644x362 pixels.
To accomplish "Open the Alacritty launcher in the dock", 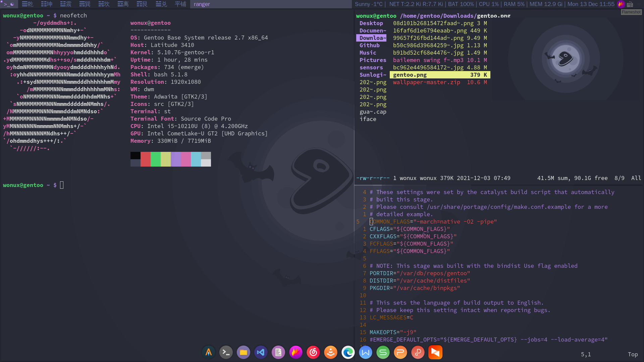I will pos(209,352).
